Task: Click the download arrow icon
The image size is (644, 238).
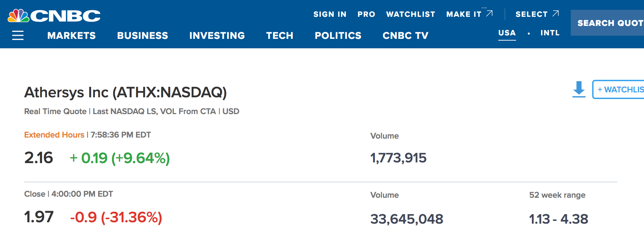Action: click(x=579, y=89)
